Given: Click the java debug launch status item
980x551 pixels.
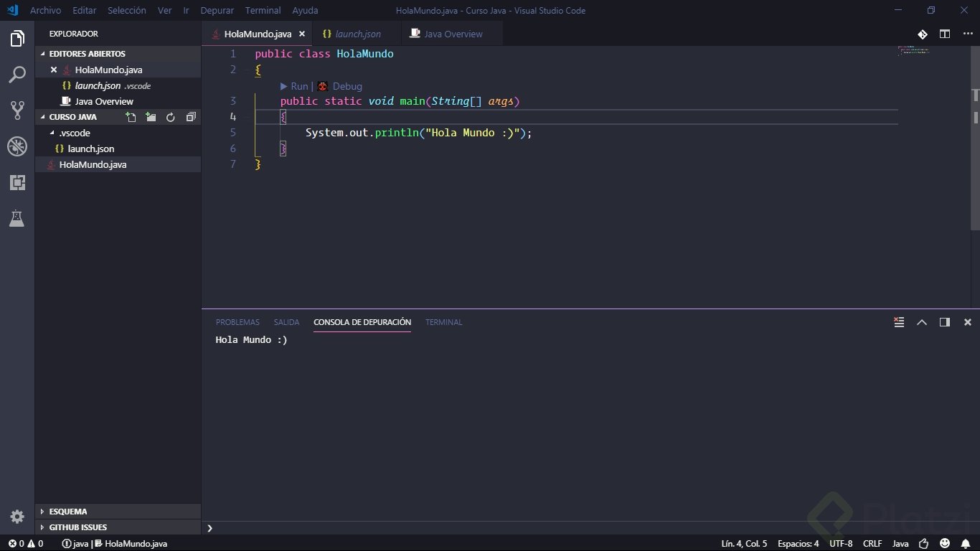Looking at the screenshot, I should (x=115, y=544).
